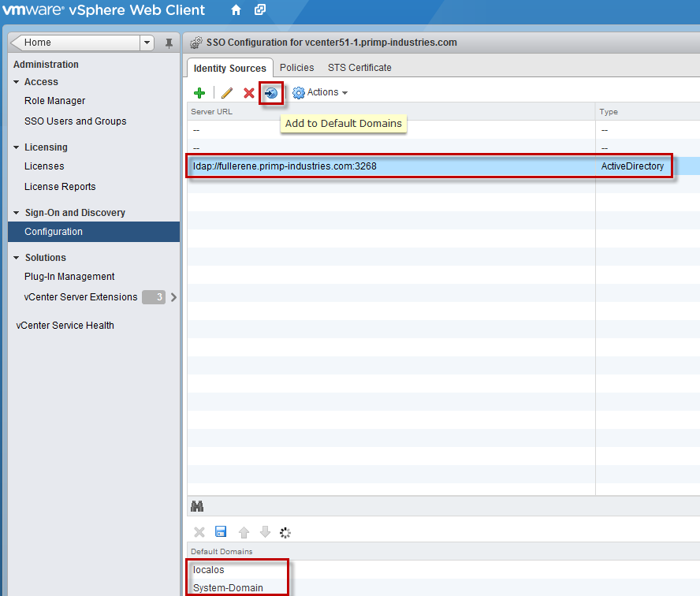Delete the identity source with the red X icon

coord(248,92)
